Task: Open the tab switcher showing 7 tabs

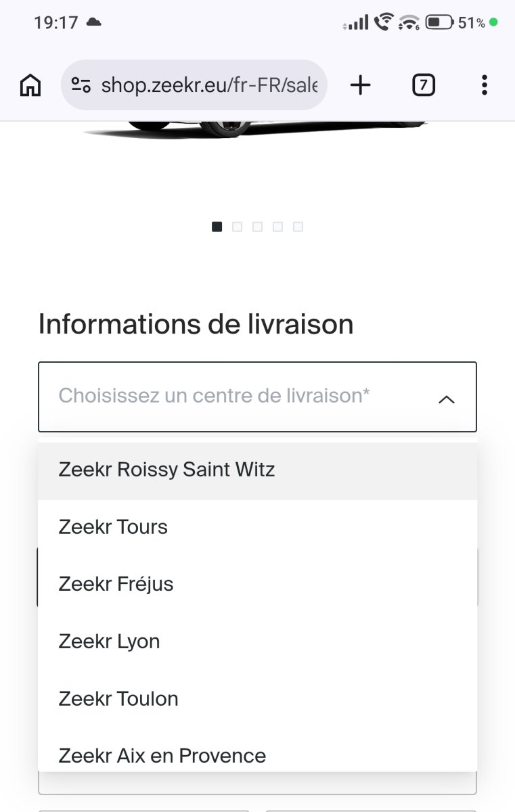Action: click(424, 85)
